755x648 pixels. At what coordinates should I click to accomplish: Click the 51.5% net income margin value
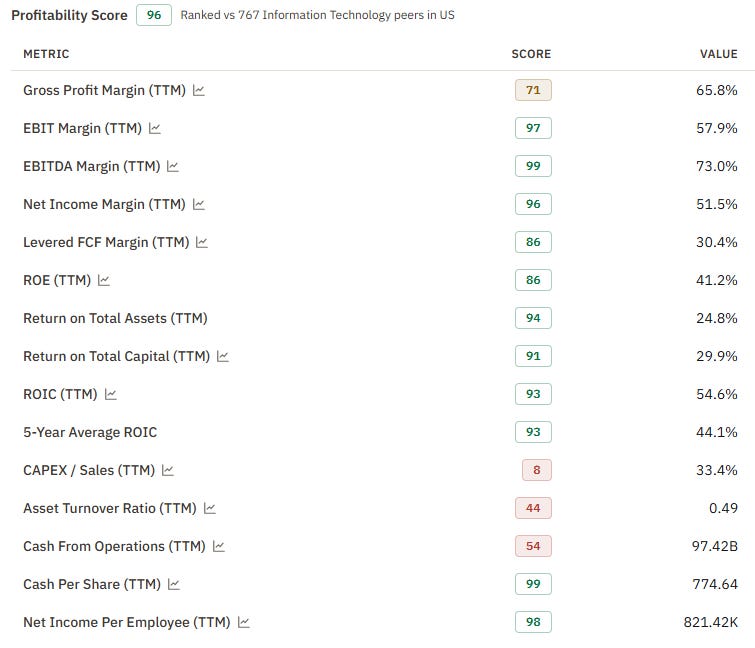click(x=716, y=204)
